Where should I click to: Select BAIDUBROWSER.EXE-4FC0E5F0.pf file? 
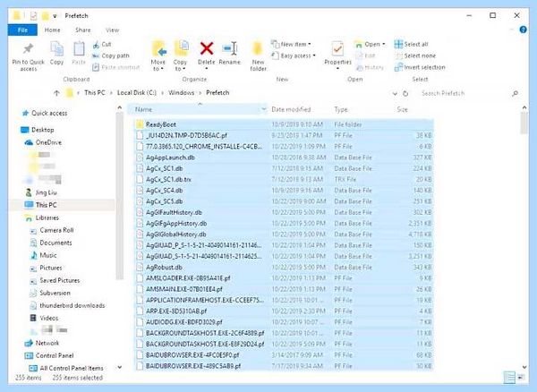click(x=284, y=355)
